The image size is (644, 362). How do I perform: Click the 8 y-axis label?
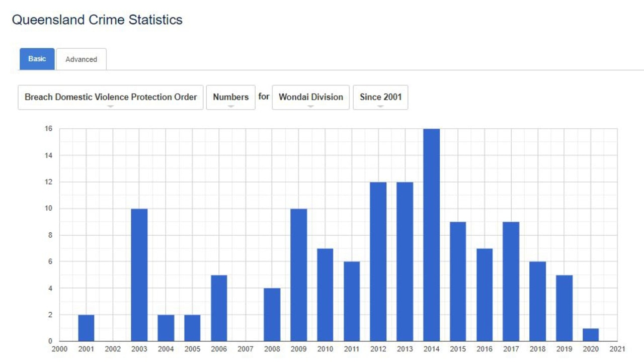50,235
